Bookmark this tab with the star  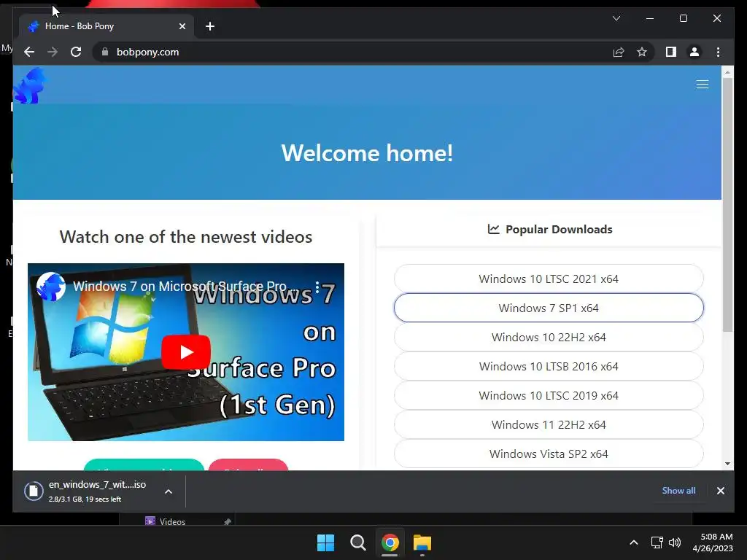tap(642, 52)
